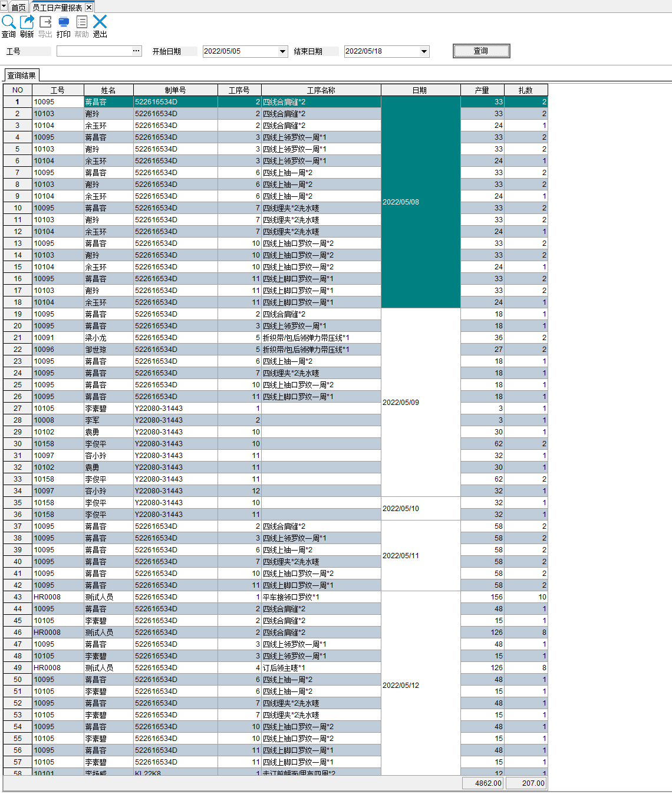
Task: Click employee ID 10091 in row 21
Action: click(x=58, y=338)
